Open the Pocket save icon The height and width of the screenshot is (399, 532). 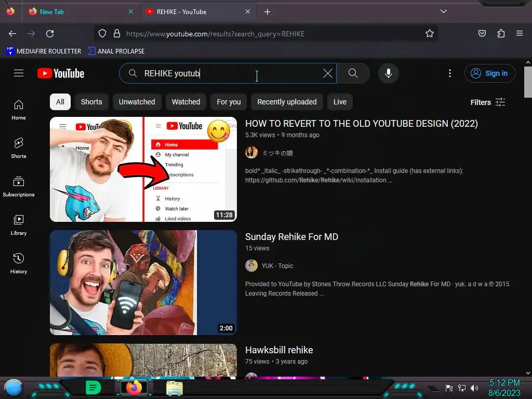tap(482, 33)
